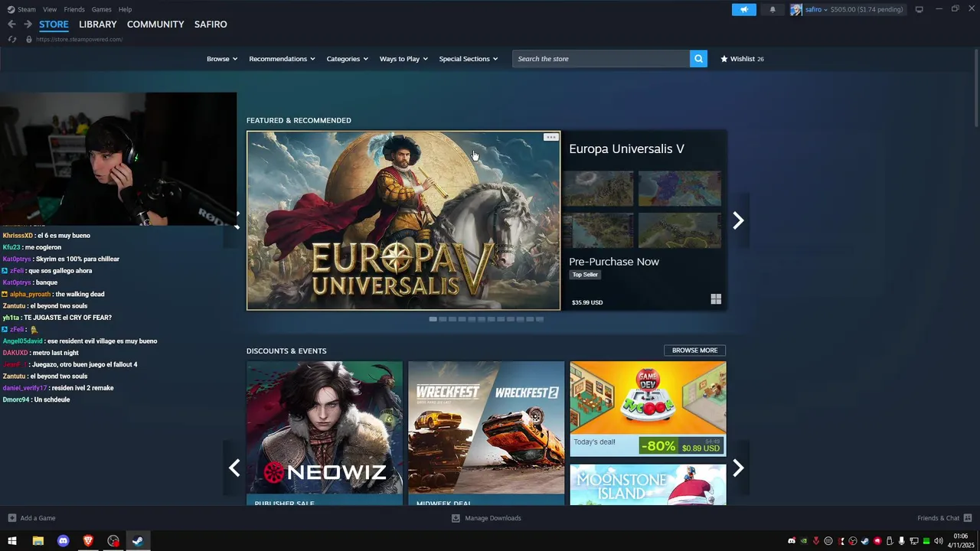Open the NEOWIZ publisher sale card
Screen dimensions: 980x551
(325, 433)
